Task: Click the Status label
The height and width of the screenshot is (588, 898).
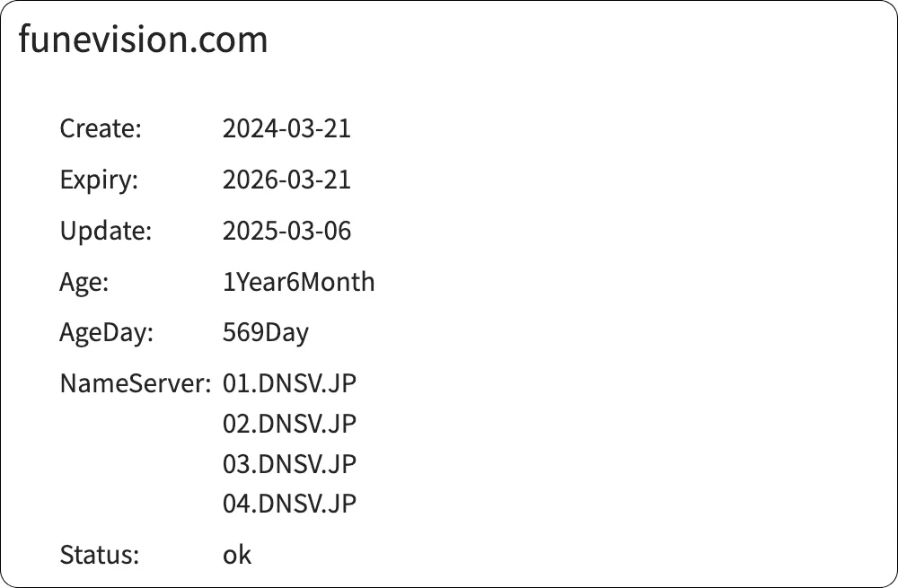Action: click(99, 555)
